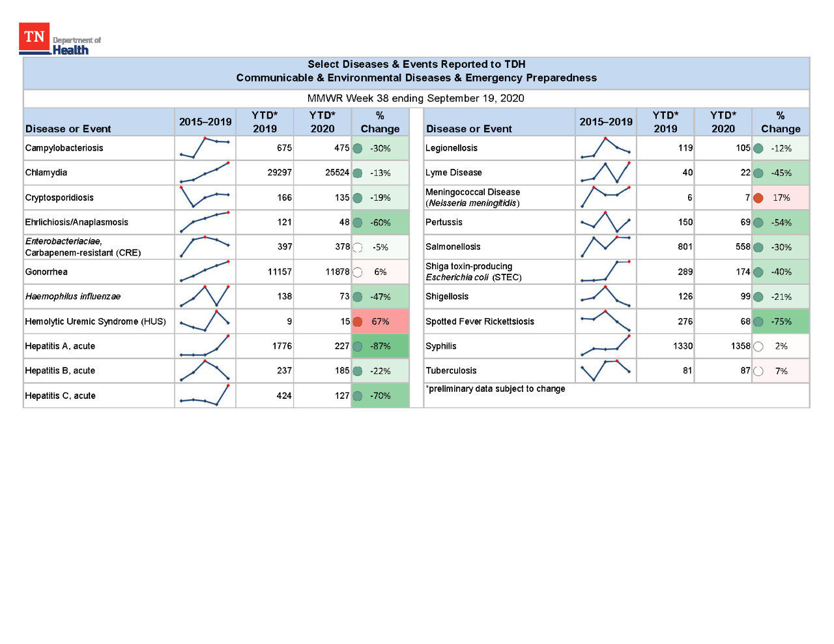This screenshot has width=834, height=644.
Task: Click the Legionellosis trend sparkline
Action: [x=606, y=148]
